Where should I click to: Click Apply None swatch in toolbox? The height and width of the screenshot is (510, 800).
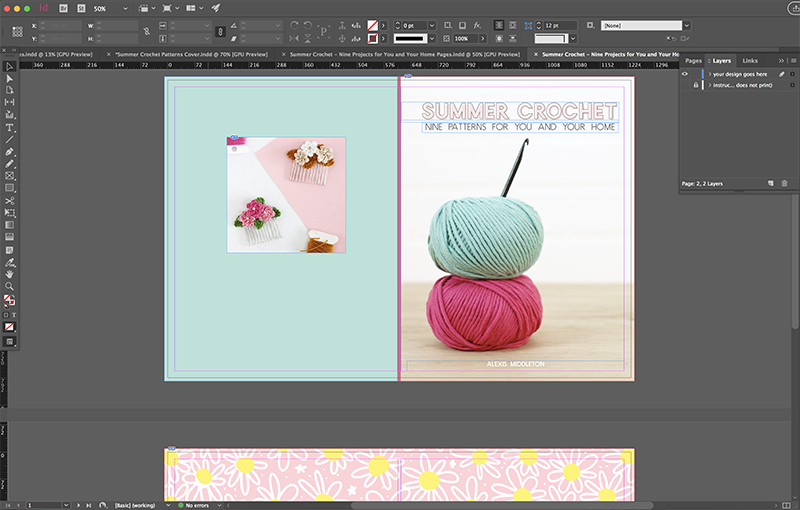click(9, 327)
